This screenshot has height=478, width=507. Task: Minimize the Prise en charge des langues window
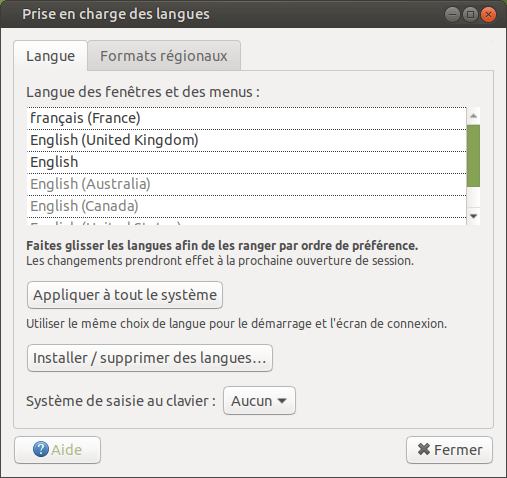(452, 15)
